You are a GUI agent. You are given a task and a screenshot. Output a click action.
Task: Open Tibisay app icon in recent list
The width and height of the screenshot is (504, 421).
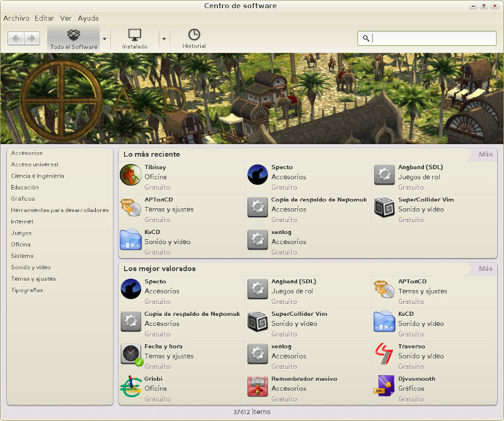130,175
